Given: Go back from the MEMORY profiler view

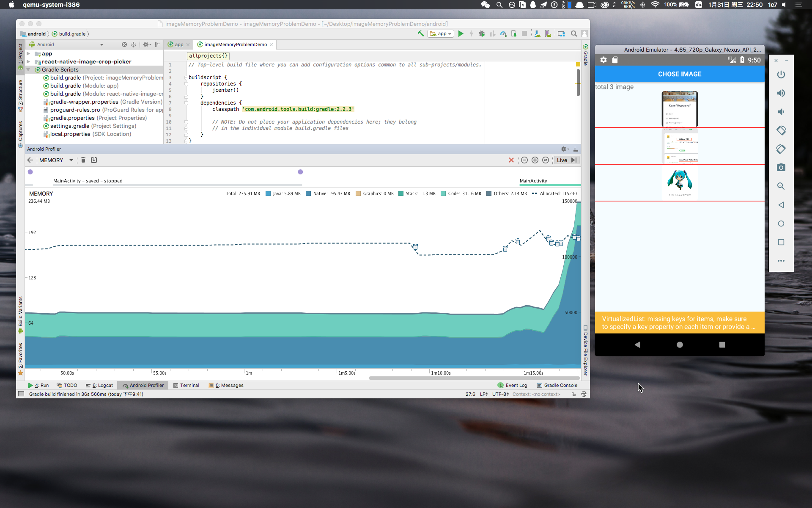Looking at the screenshot, I should [x=30, y=160].
